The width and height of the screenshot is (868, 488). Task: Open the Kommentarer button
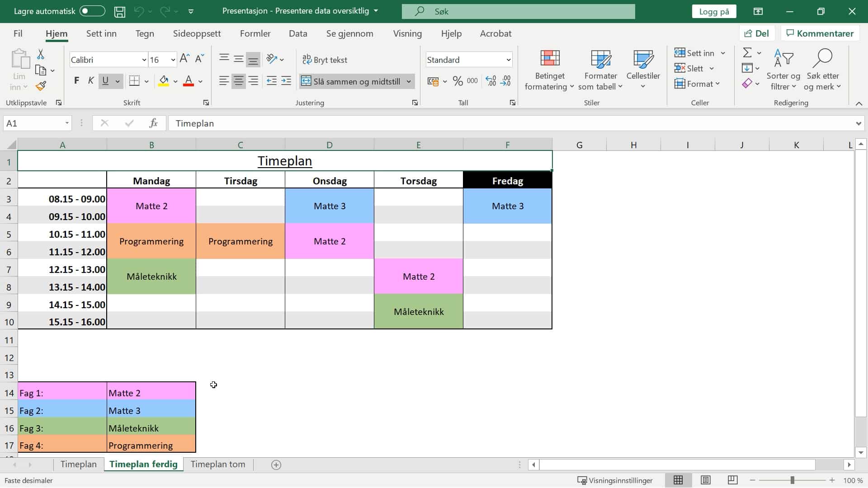click(x=820, y=33)
